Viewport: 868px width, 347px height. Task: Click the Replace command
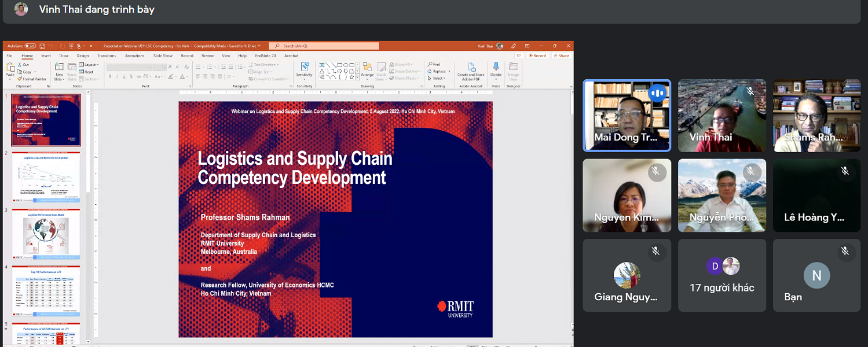(438, 72)
